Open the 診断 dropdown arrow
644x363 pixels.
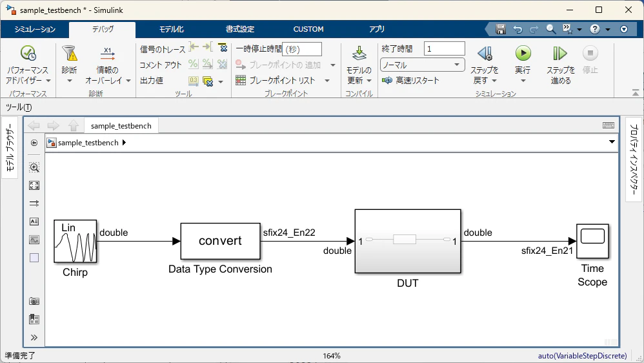(x=70, y=81)
